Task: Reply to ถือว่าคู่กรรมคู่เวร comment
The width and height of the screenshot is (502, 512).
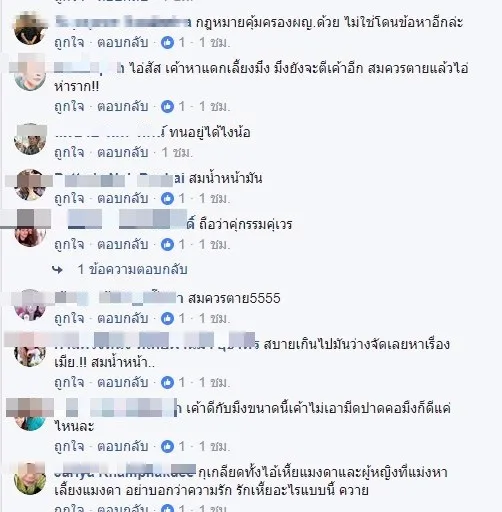Action: [123, 245]
